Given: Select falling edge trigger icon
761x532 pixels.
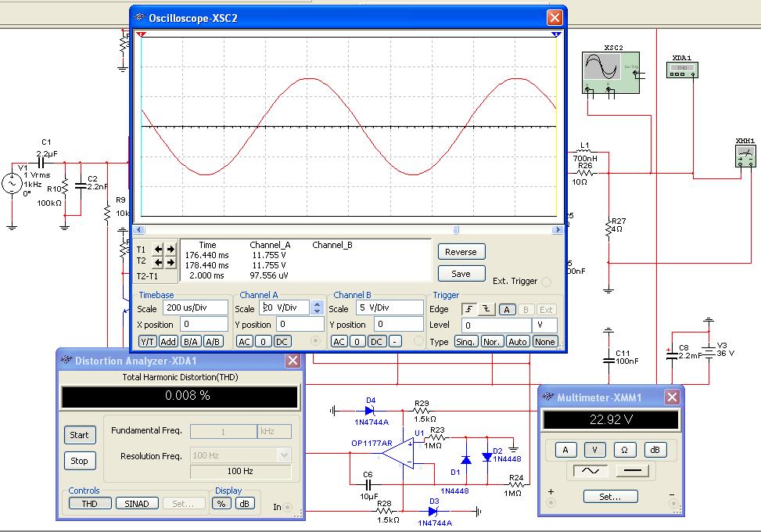Looking at the screenshot, I should pyautogui.click(x=485, y=309).
